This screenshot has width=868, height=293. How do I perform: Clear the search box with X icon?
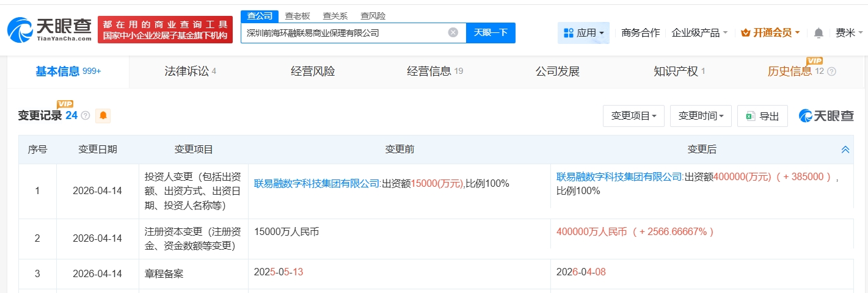click(453, 33)
